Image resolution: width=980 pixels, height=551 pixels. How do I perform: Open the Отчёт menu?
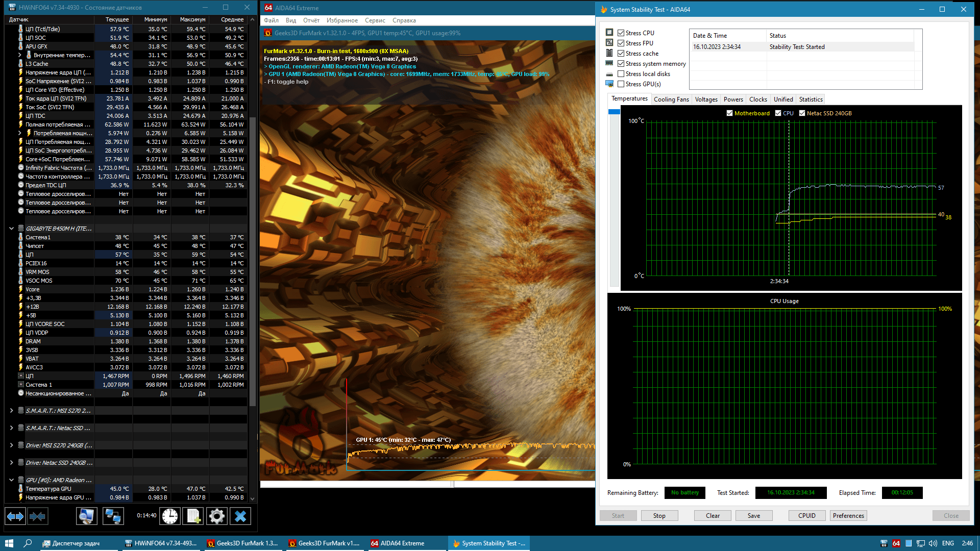311,20
